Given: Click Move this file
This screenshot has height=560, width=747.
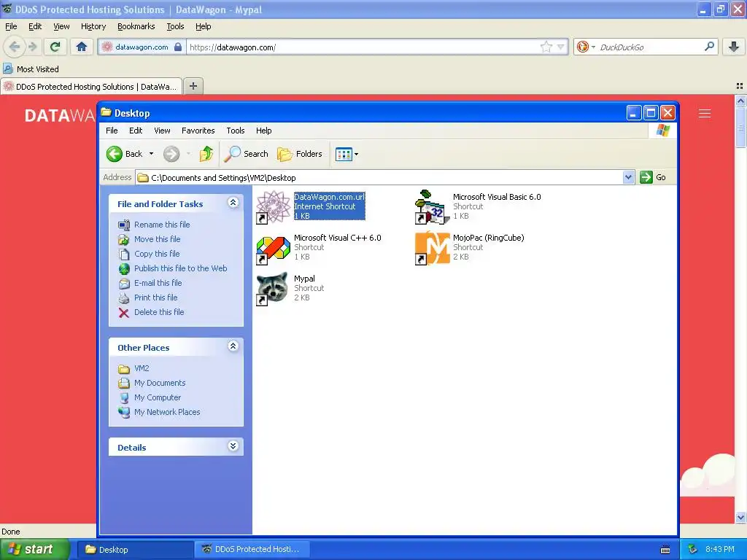Looking at the screenshot, I should [x=158, y=239].
